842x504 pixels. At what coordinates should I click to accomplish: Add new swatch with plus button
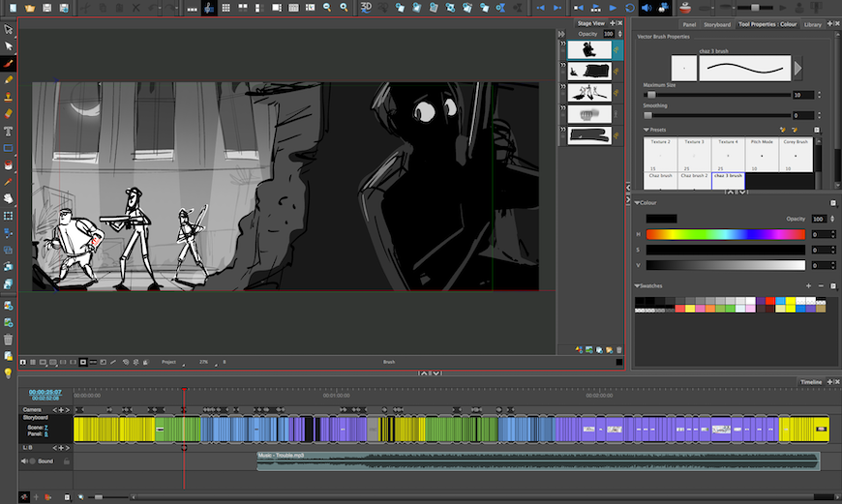pyautogui.click(x=808, y=286)
